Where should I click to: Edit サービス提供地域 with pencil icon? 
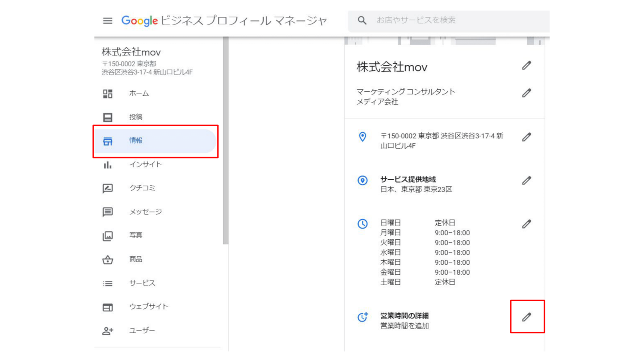[526, 181]
